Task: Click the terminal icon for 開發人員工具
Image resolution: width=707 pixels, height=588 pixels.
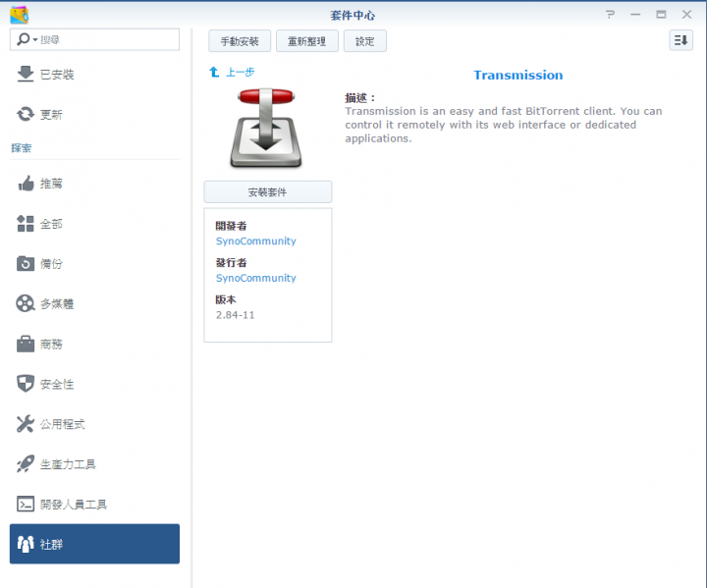Action: pyautogui.click(x=26, y=505)
